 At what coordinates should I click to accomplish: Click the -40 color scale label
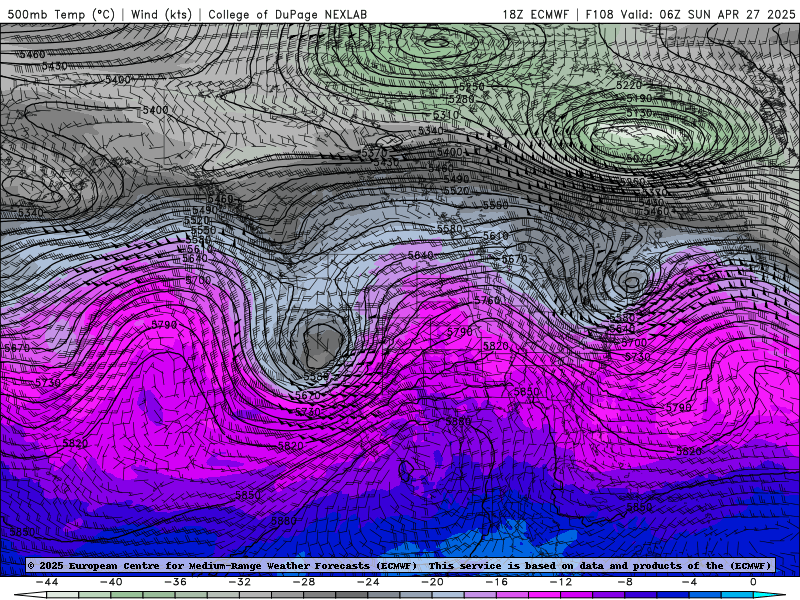pyautogui.click(x=111, y=582)
